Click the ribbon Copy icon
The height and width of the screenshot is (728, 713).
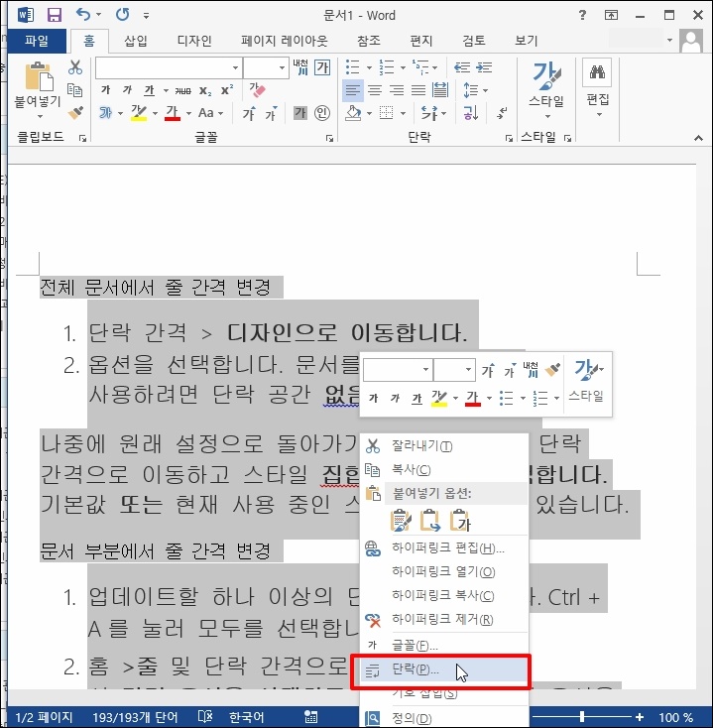point(74,89)
